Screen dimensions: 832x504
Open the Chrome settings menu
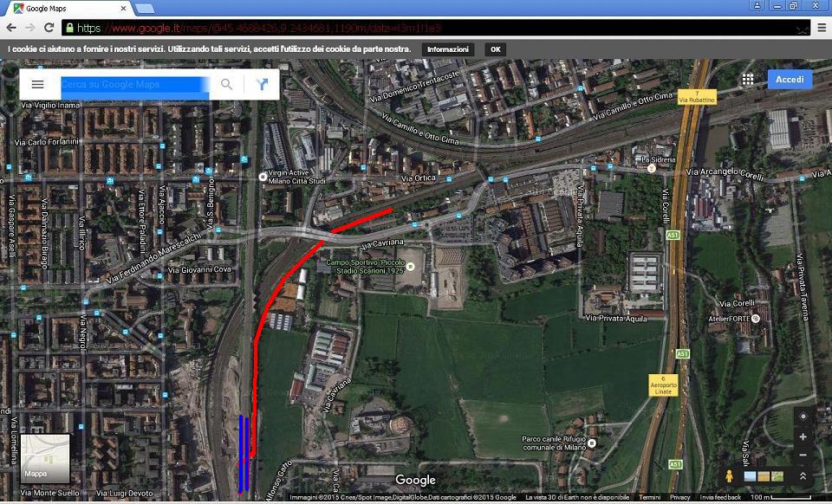(x=821, y=28)
